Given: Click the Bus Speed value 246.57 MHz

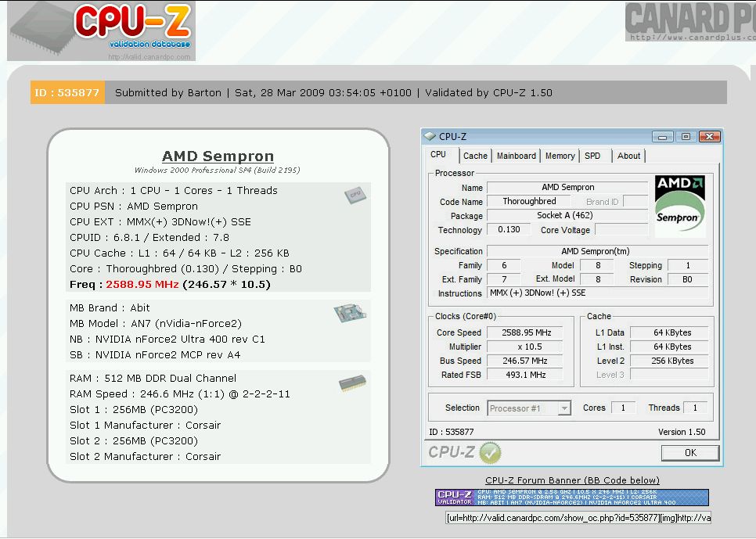Looking at the screenshot, I should 526,361.
